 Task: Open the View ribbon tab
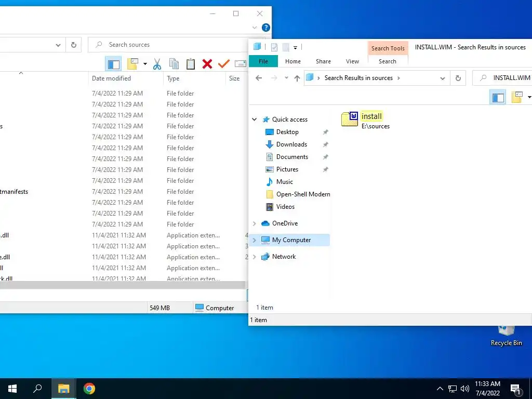(x=353, y=61)
